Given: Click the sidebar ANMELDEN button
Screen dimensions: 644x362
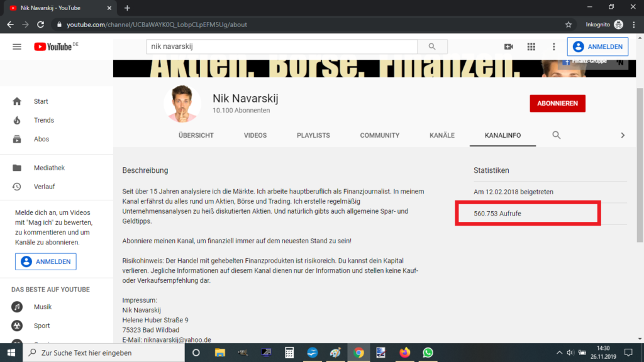Looking at the screenshot, I should 45,261.
